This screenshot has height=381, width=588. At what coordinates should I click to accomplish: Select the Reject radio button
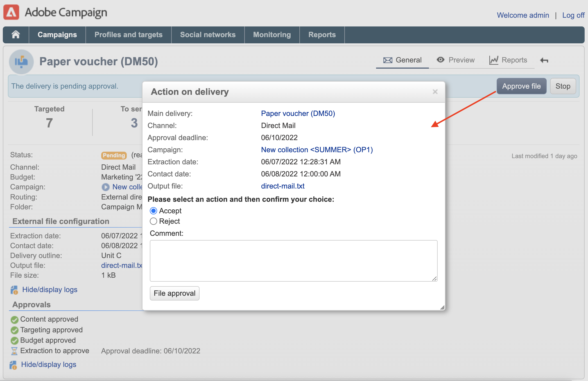(153, 221)
